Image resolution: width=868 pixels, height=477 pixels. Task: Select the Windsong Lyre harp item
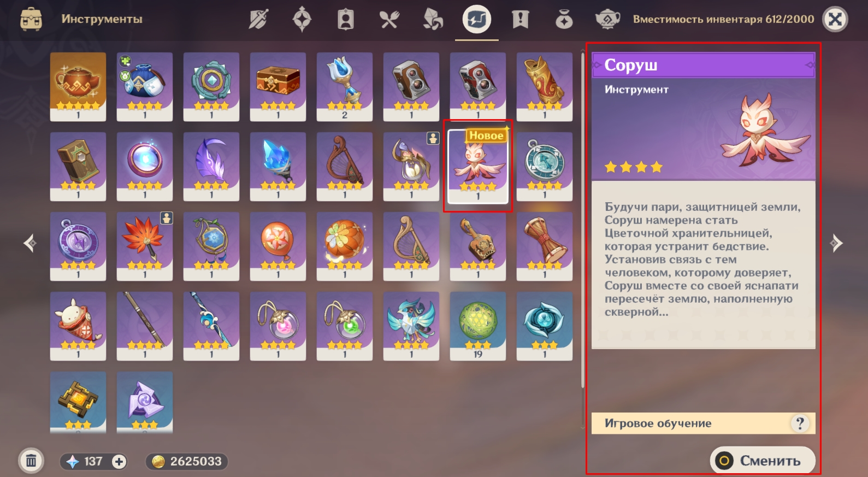pos(345,167)
